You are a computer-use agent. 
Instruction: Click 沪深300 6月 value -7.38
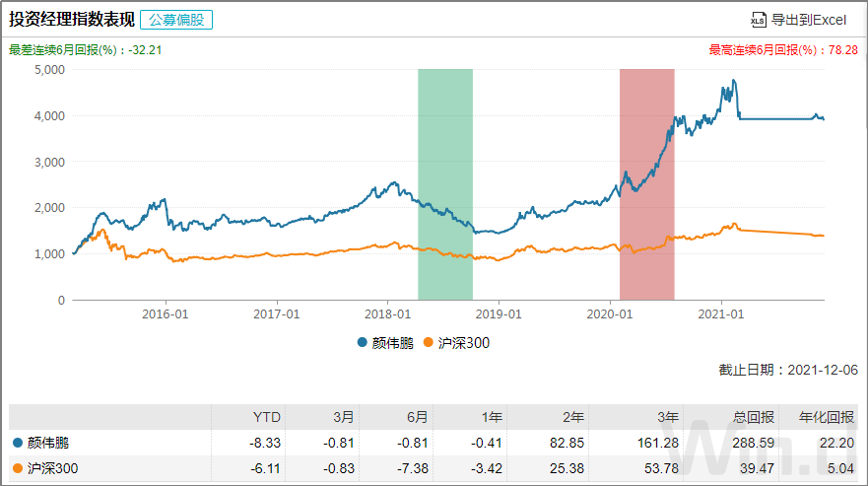413,468
